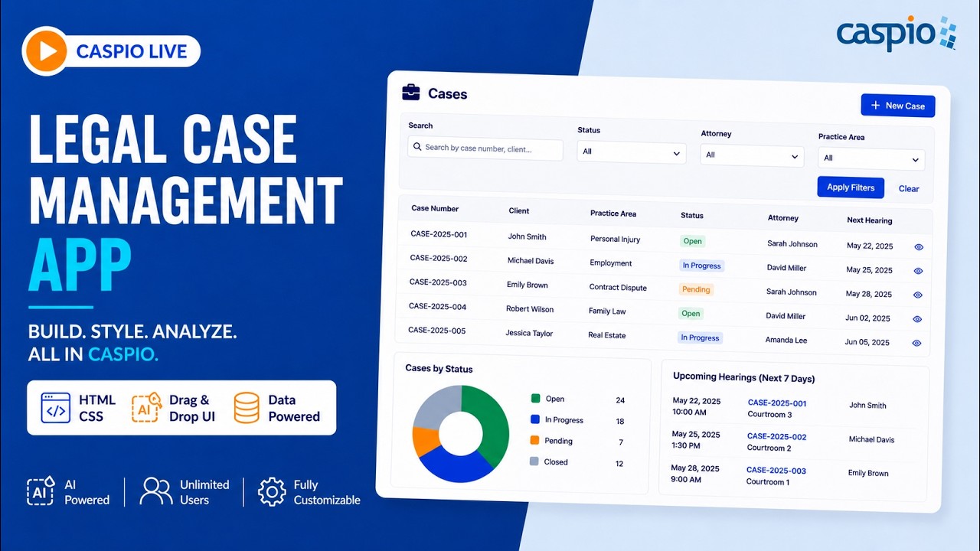Click the magnifier icon in search box
980x551 pixels.
pyautogui.click(x=417, y=146)
